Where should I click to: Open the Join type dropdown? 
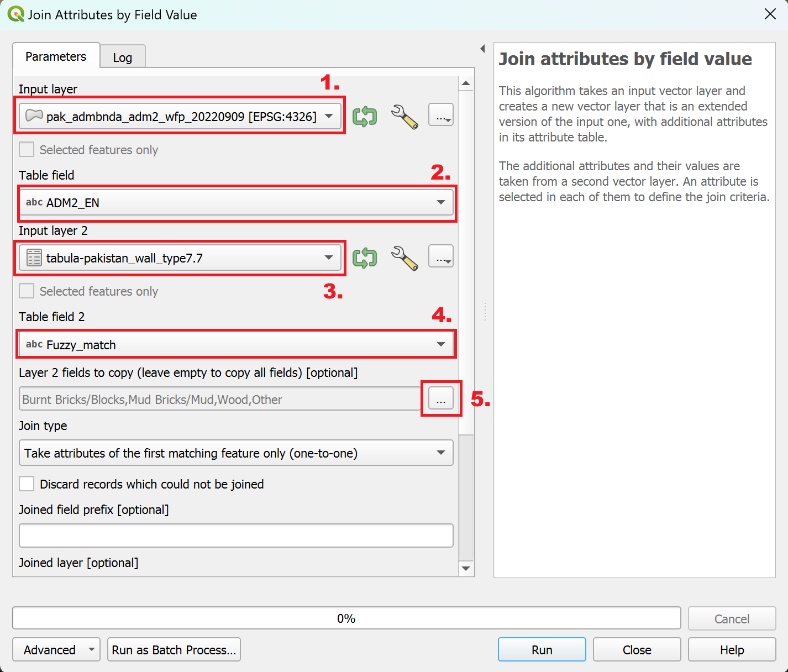pos(236,453)
